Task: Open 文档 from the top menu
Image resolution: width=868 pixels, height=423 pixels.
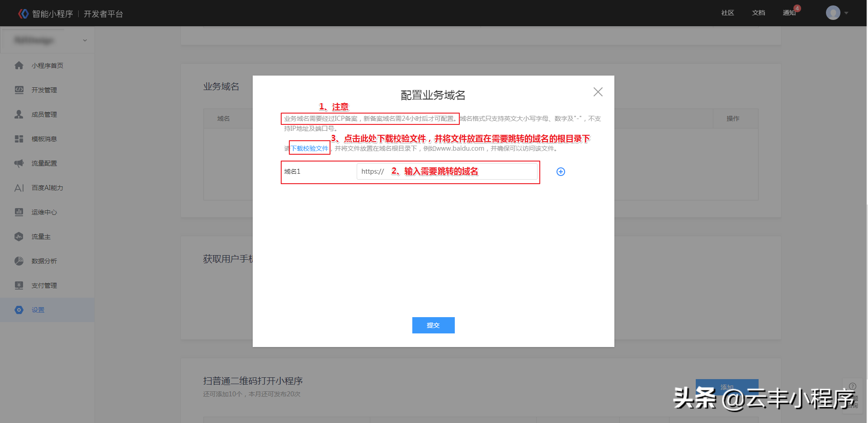Action: 759,13
